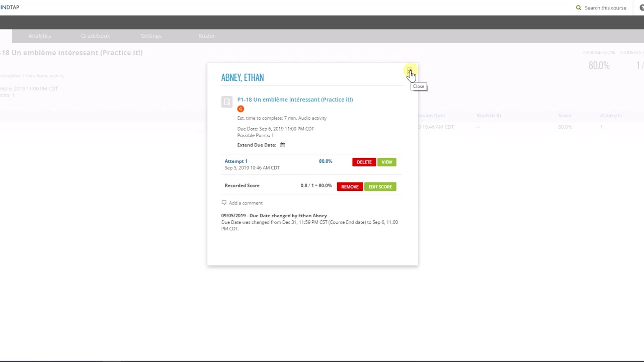Image resolution: width=644 pixels, height=362 pixels.
Task: Click the 0.8 / 1 = 80.0% value
Action: point(316,186)
